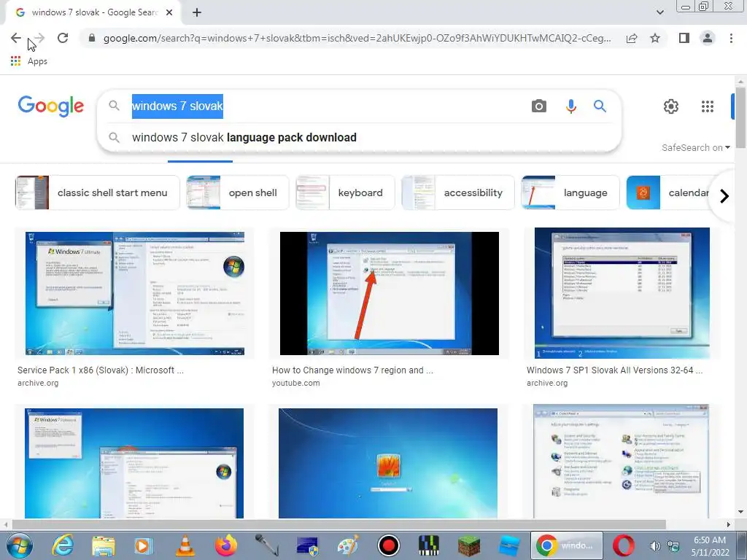The height and width of the screenshot is (560, 747).
Task: Open the piano keyboard app in taskbar
Action: point(429,545)
